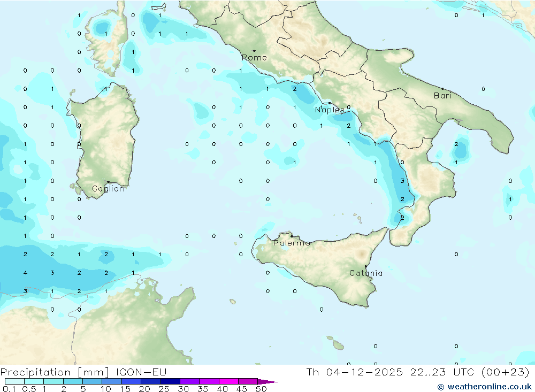The image size is (535, 392).
Task: Click the legend tick label '10'
Action: click(x=106, y=389)
